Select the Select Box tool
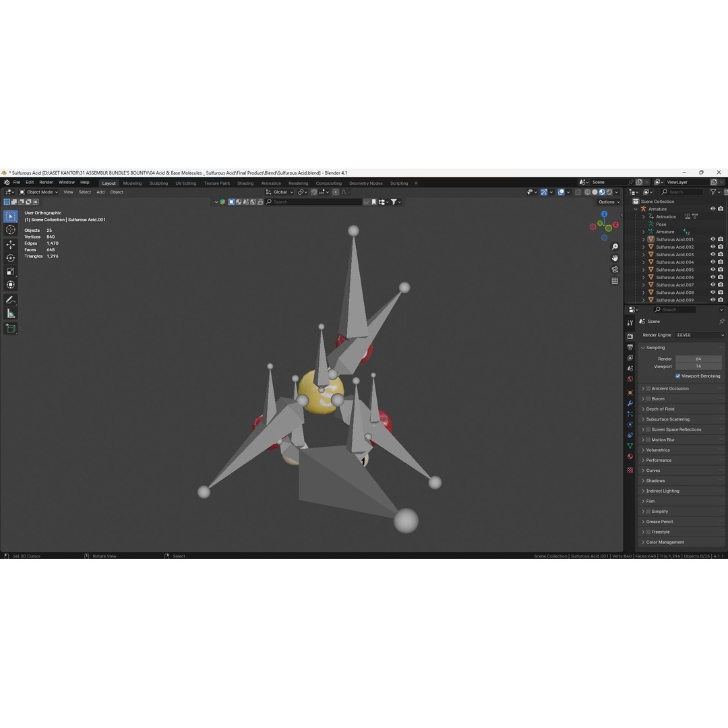The height and width of the screenshot is (728, 728). (x=11, y=216)
